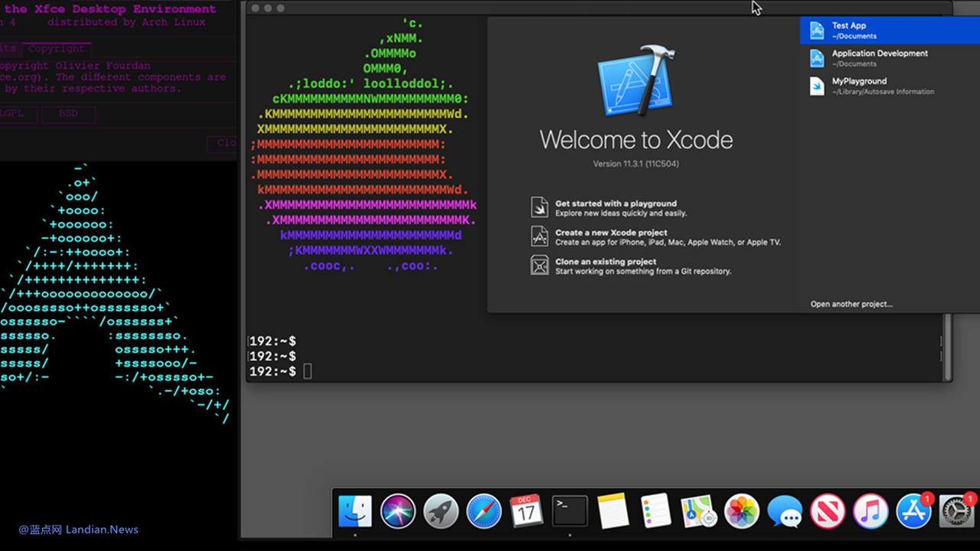Image resolution: width=980 pixels, height=551 pixels.
Task: Open Photos from the Dock
Action: pos(742,512)
